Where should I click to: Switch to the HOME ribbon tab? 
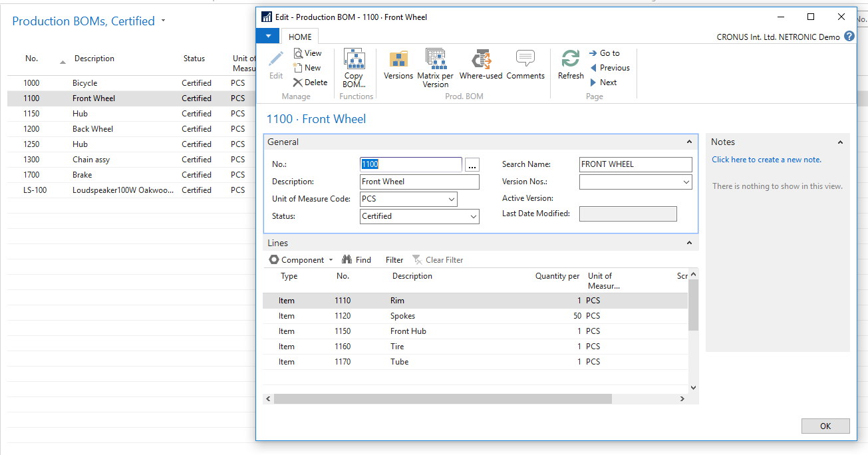299,37
